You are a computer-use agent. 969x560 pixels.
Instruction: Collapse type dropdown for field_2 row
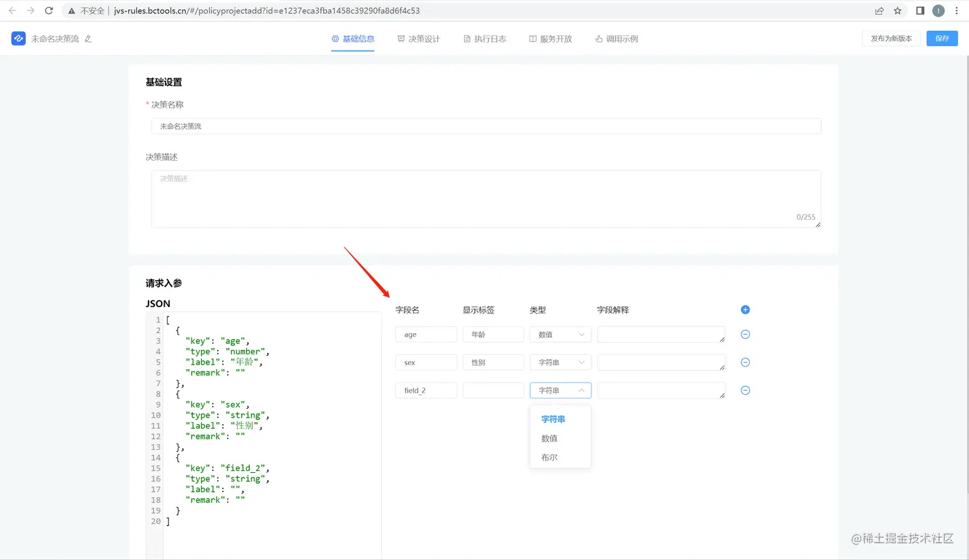point(560,390)
